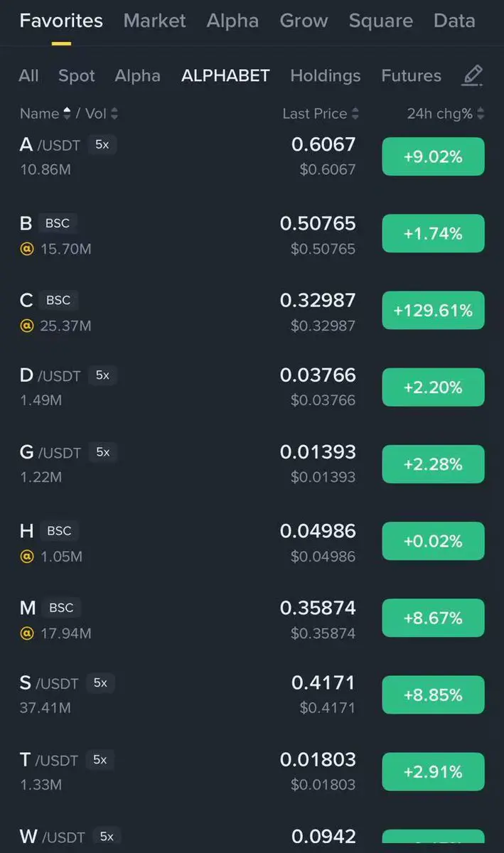Tap the +9.02% change button
This screenshot has width=504, height=853.
click(433, 156)
